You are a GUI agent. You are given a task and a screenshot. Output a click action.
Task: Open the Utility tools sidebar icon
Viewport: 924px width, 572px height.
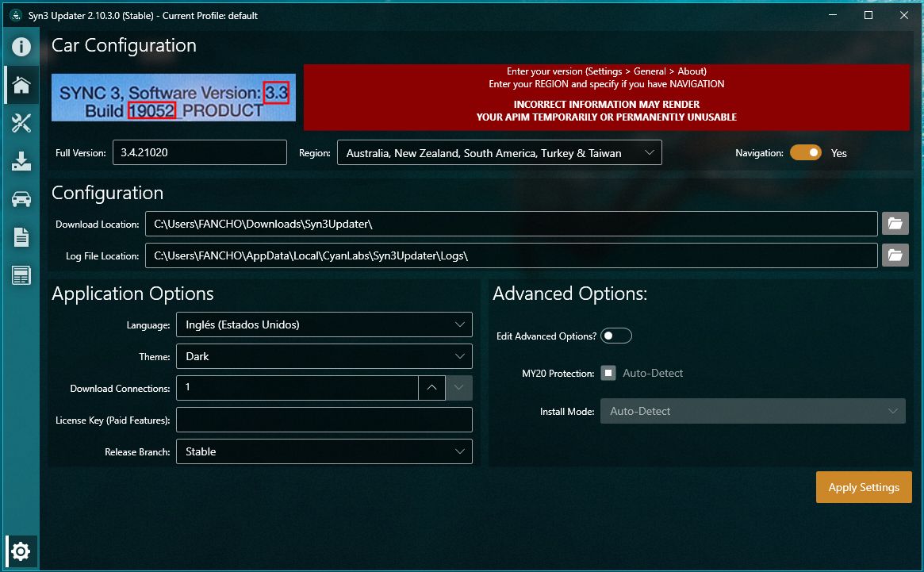tap(21, 123)
